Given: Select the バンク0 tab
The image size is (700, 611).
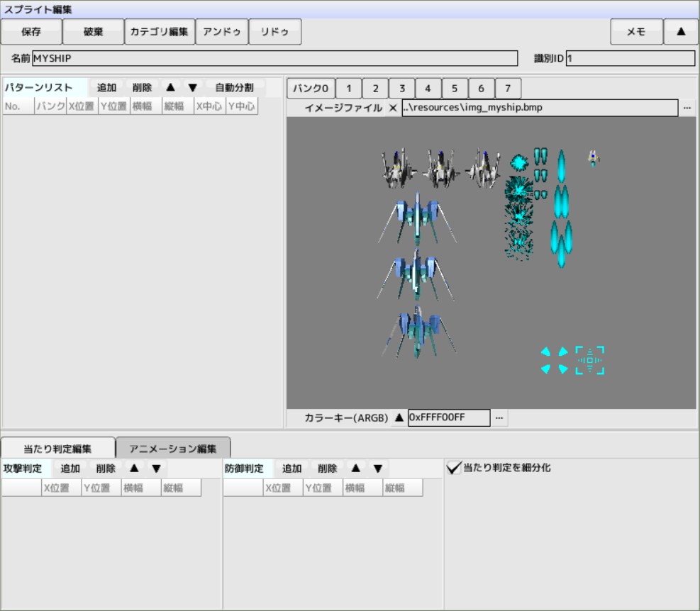Looking at the screenshot, I should (311, 89).
